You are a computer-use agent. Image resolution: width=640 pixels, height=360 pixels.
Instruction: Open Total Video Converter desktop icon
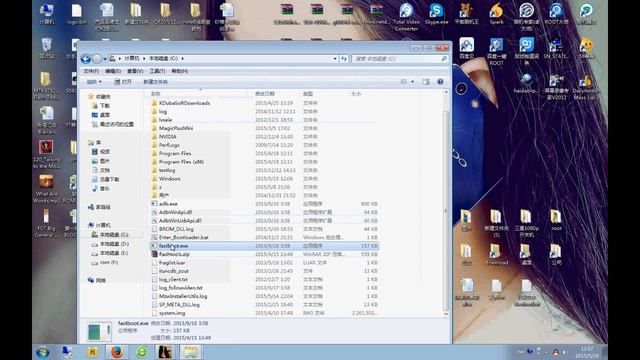[x=406, y=17]
